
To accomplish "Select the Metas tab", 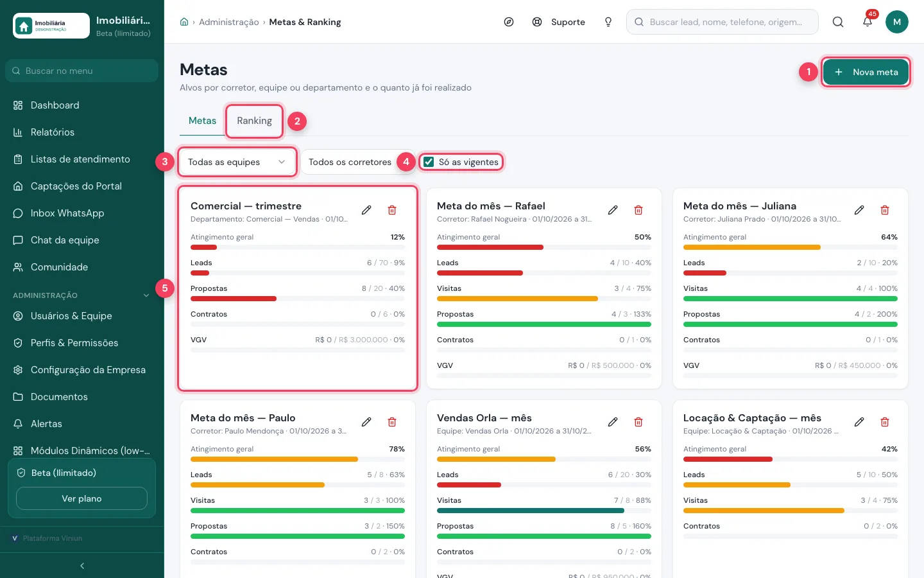I will [202, 121].
